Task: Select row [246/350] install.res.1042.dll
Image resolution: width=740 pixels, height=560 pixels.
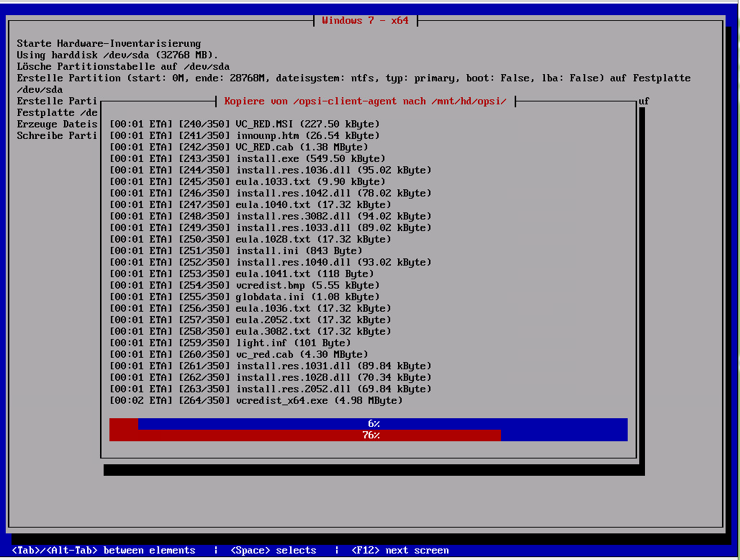Action: tap(271, 194)
